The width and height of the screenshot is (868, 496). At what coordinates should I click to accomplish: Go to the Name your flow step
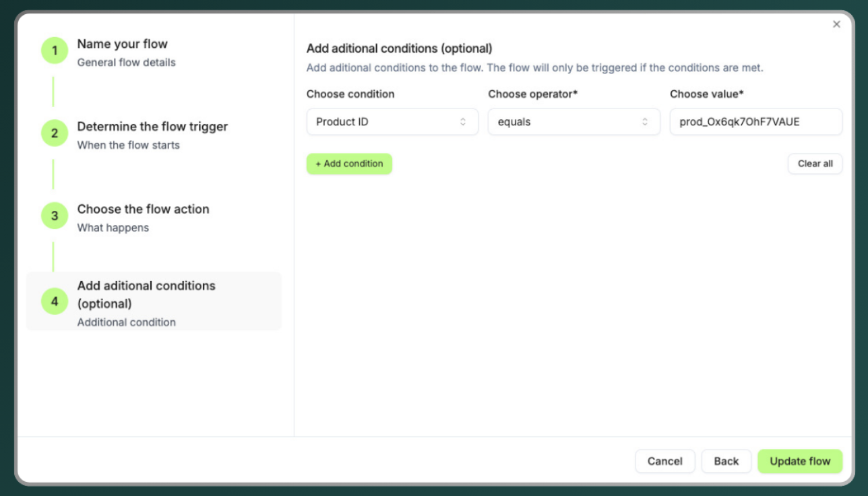[123, 44]
